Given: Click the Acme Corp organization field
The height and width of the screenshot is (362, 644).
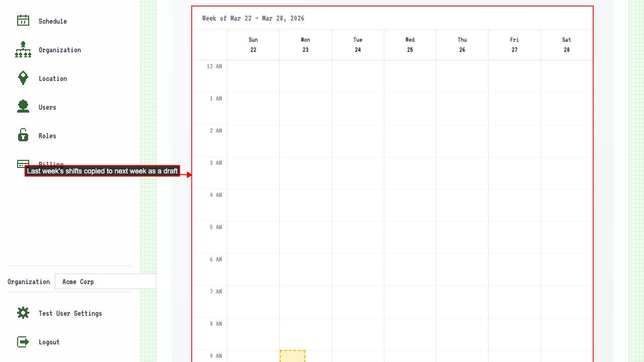Looking at the screenshot, I should point(105,281).
